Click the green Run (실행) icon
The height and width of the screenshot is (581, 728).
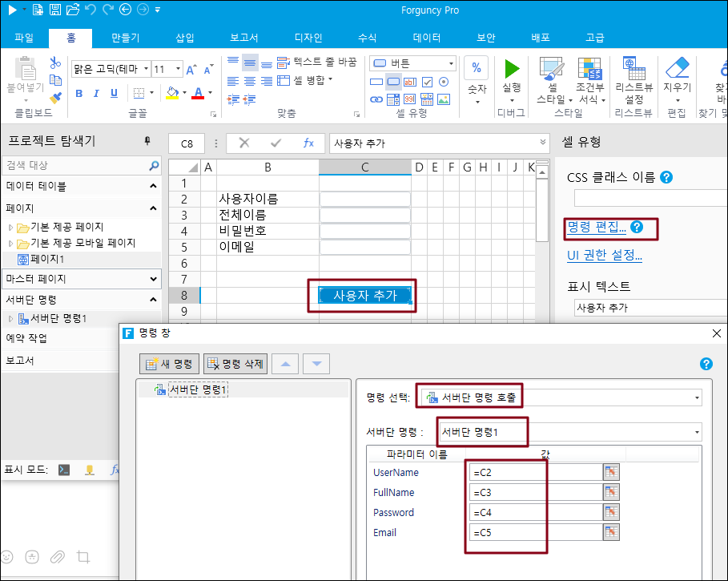pos(512,69)
